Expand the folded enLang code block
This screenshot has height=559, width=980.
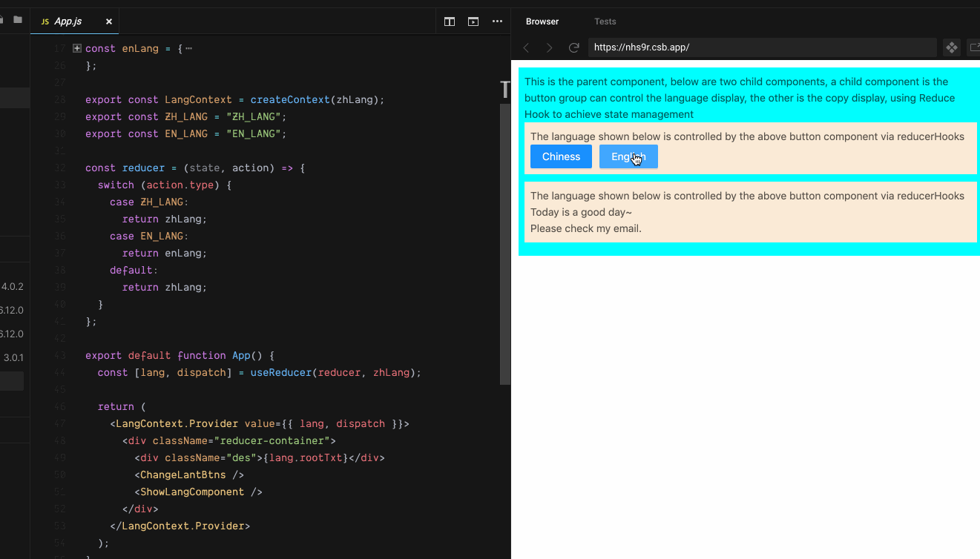(77, 48)
